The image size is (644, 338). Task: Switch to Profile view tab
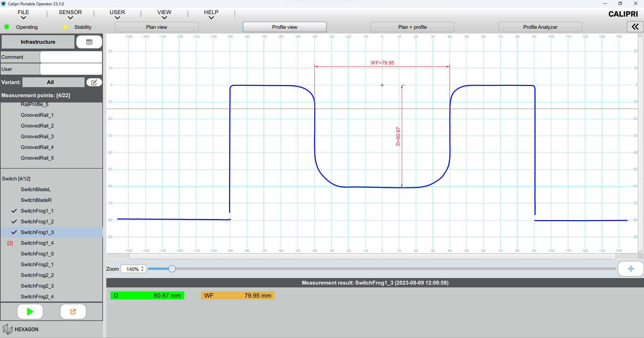[x=285, y=27]
